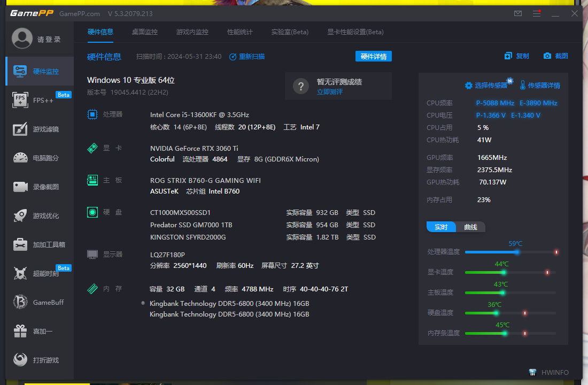Click CPU频率 value P-5088 MHz
Viewport: 588px width, 385px height.
click(x=495, y=103)
